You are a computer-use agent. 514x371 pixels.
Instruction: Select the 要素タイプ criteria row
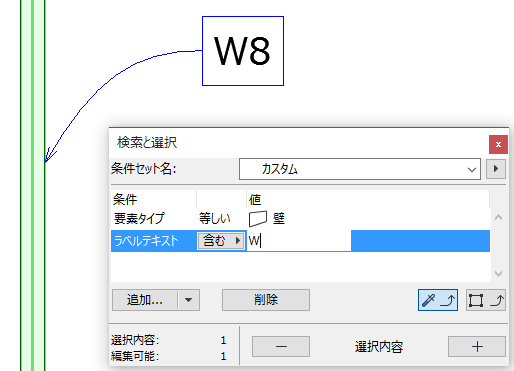300,219
